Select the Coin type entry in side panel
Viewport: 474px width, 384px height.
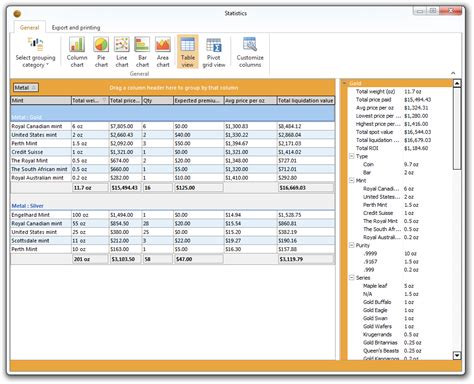click(400, 164)
